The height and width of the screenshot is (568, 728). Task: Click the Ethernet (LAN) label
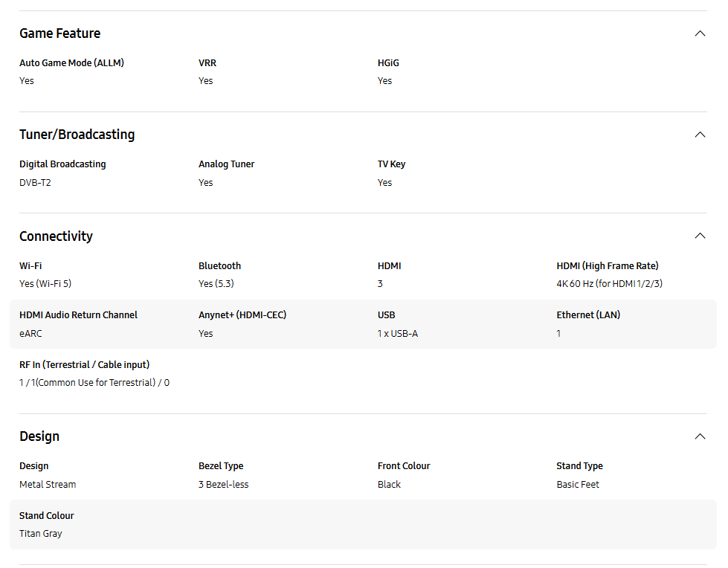[588, 315]
